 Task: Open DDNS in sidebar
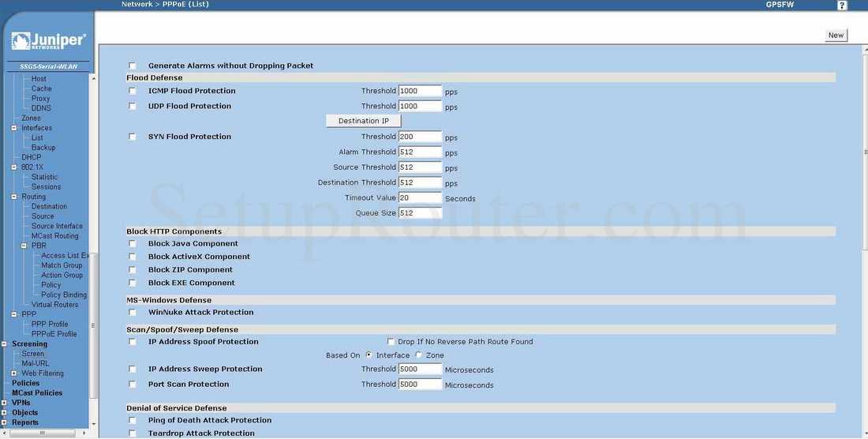click(x=41, y=108)
